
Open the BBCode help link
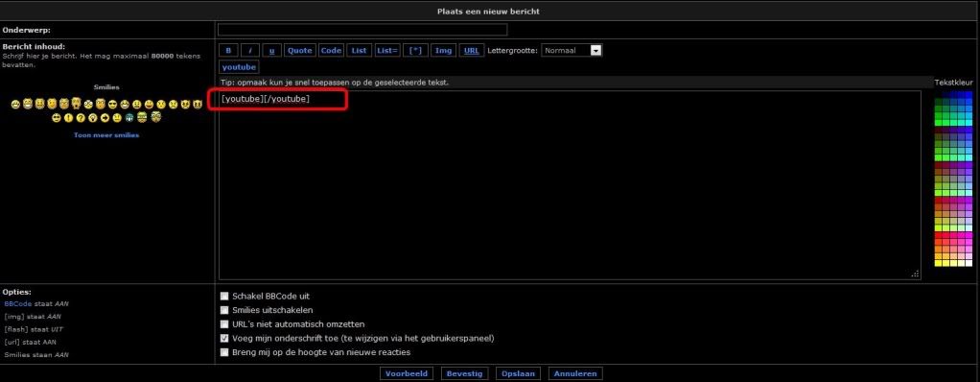pos(17,304)
